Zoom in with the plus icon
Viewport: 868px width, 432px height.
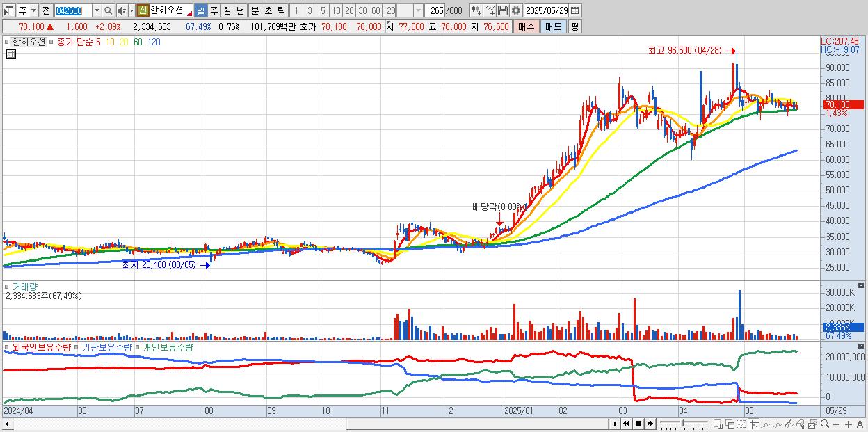click(849, 424)
